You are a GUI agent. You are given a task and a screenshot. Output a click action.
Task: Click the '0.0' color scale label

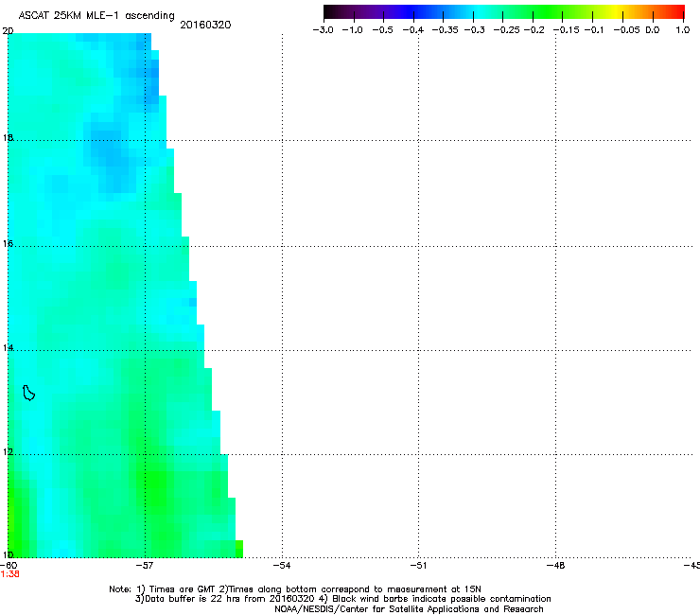click(x=653, y=30)
